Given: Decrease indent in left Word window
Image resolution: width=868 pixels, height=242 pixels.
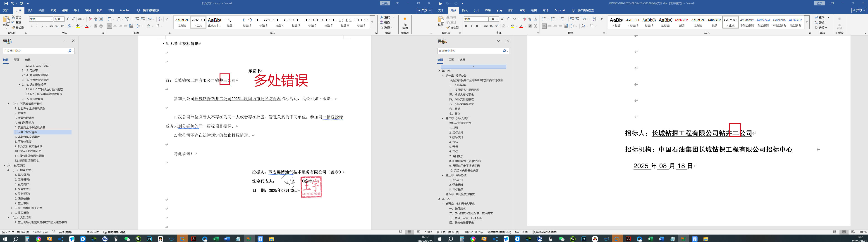Looking at the screenshot, I should 137,19.
